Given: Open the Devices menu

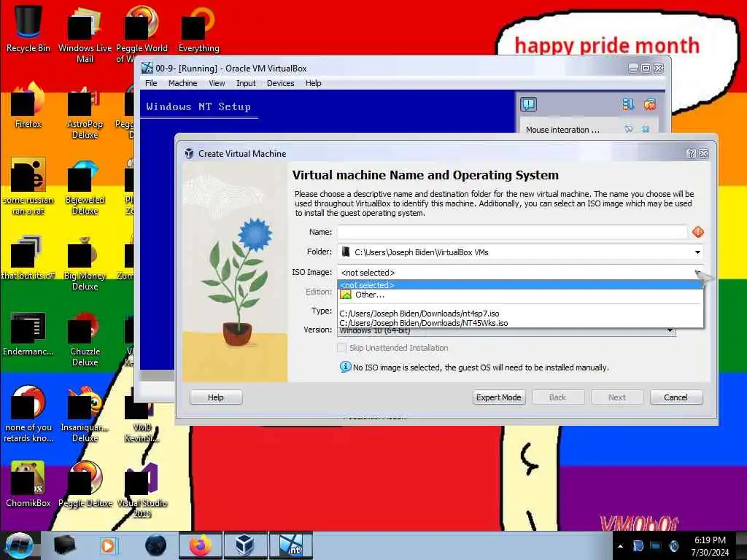Looking at the screenshot, I should [280, 83].
